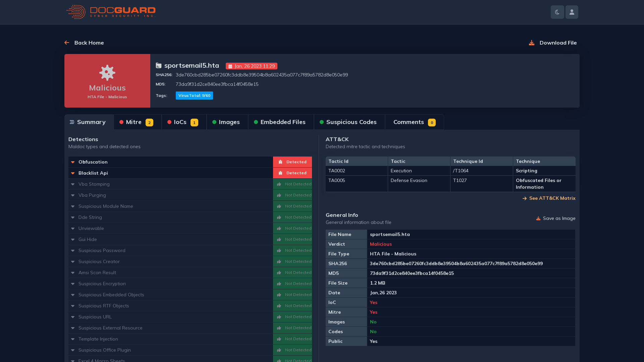Viewport: 644px width, 362px height.
Task: Open See ATT&CK Matrix link
Action: [549, 198]
